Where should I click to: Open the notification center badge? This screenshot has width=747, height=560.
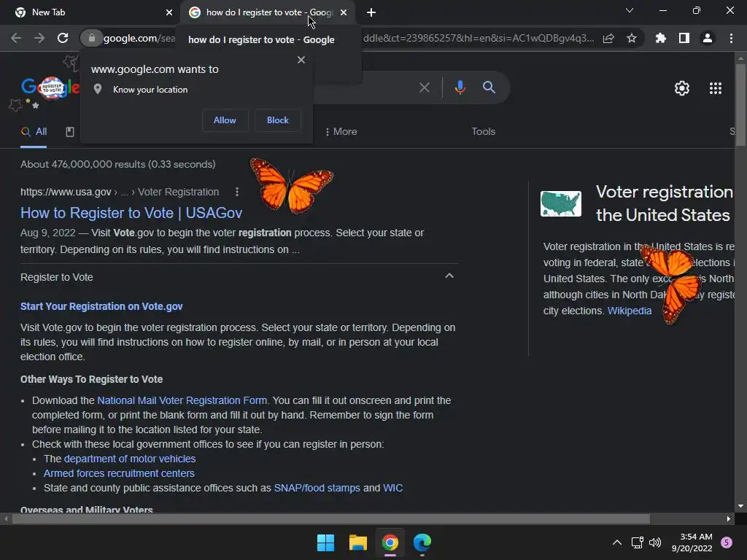pyautogui.click(x=727, y=542)
